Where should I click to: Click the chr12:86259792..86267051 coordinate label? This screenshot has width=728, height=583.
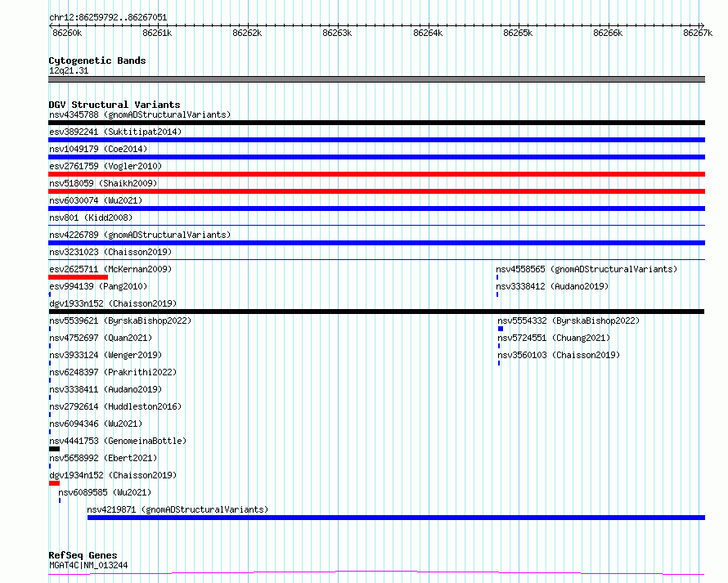click(x=108, y=18)
